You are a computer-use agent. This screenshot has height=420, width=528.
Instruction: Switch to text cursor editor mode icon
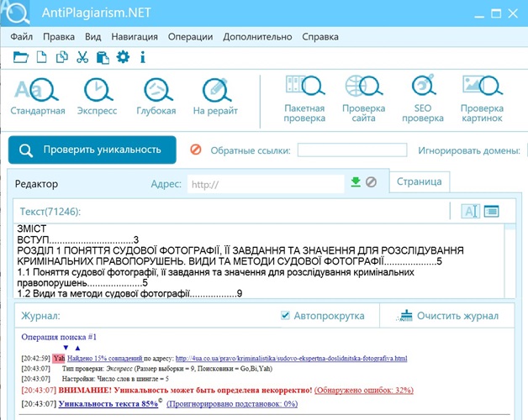pyautogui.click(x=471, y=212)
